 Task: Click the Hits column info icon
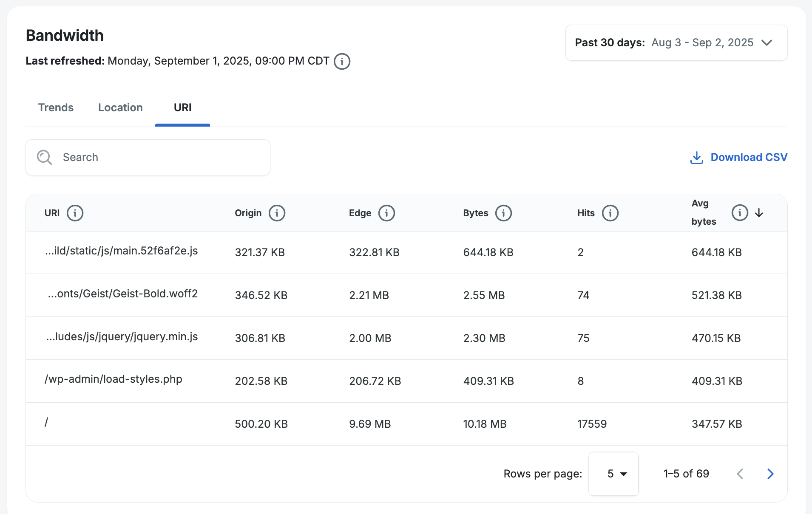[x=610, y=213]
